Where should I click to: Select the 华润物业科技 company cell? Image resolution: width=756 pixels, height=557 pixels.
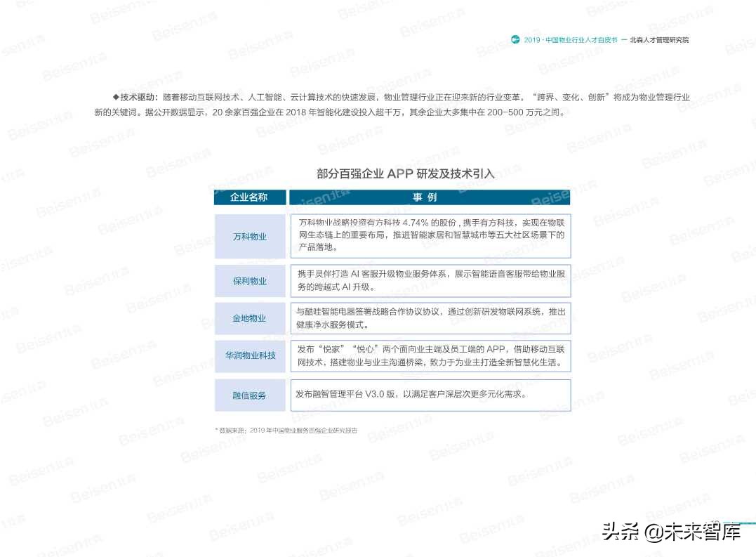(x=249, y=355)
